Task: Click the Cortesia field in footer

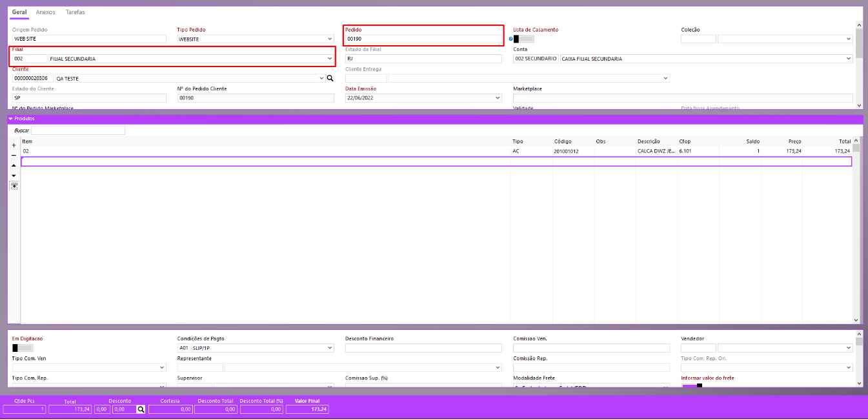Action: (x=170, y=409)
